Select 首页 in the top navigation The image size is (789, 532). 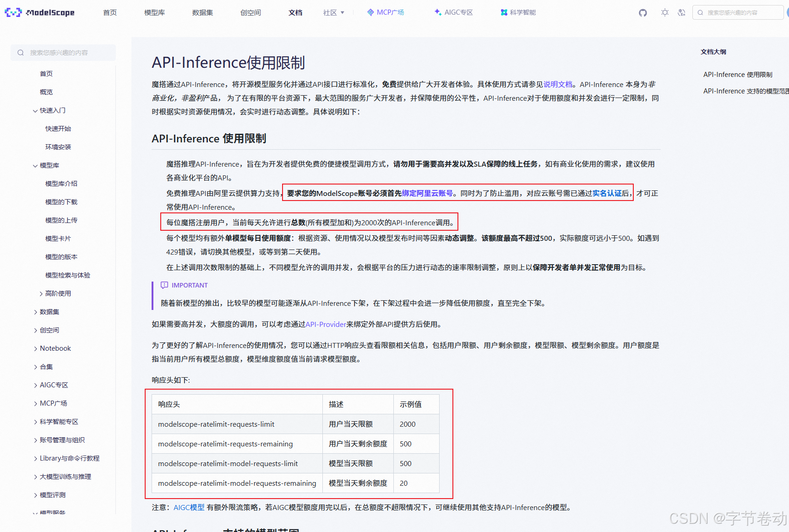(109, 12)
